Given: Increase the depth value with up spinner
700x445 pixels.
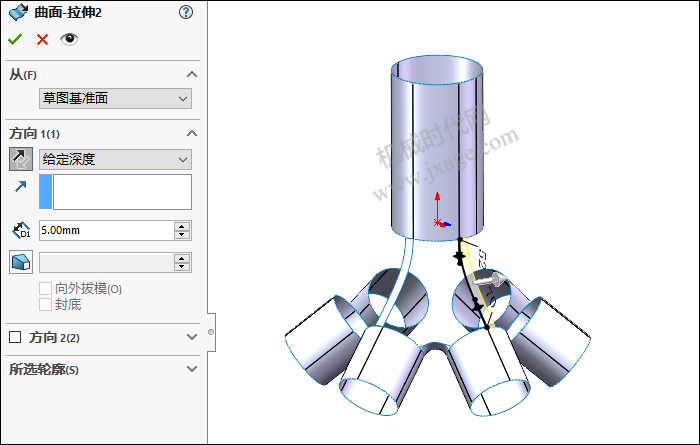Looking at the screenshot, I should [182, 226].
